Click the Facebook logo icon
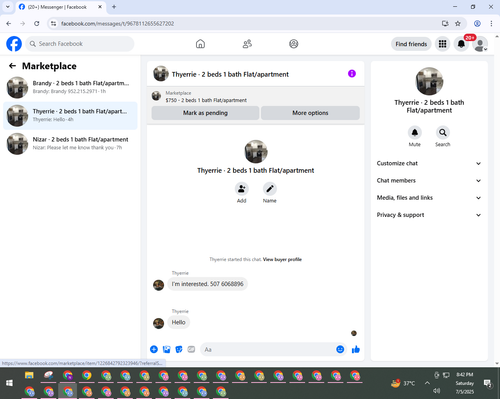Image resolution: width=500 pixels, height=399 pixels. pos(14,44)
